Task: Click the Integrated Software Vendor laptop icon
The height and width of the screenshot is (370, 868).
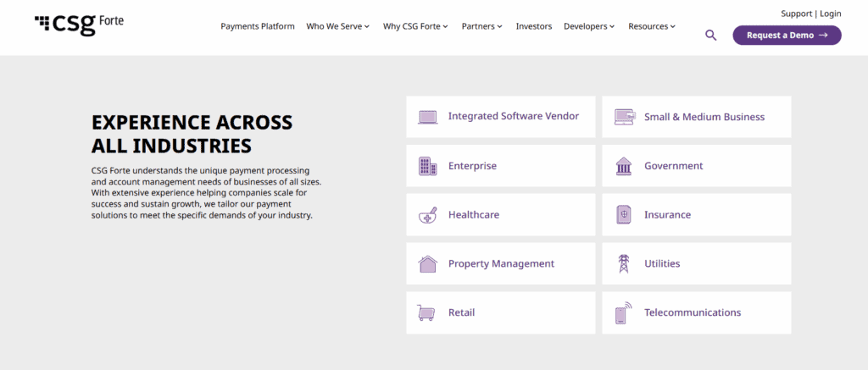Action: 427,117
